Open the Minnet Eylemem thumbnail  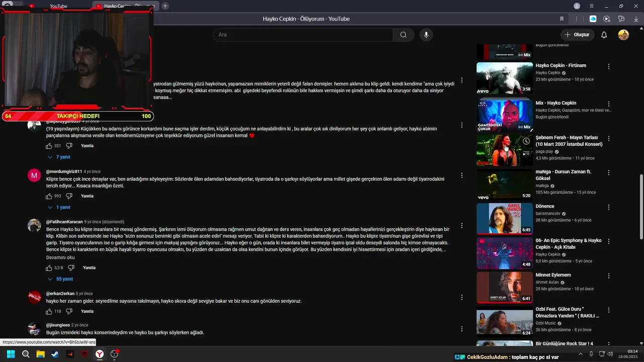[505, 288]
